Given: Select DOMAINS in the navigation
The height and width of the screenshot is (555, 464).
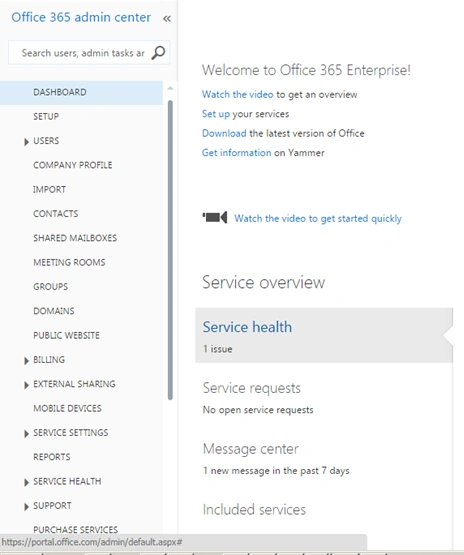Looking at the screenshot, I should (54, 311).
